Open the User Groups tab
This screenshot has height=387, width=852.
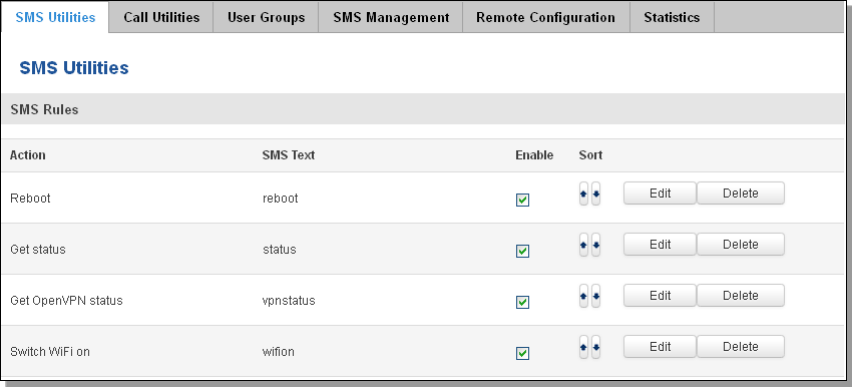(266, 17)
